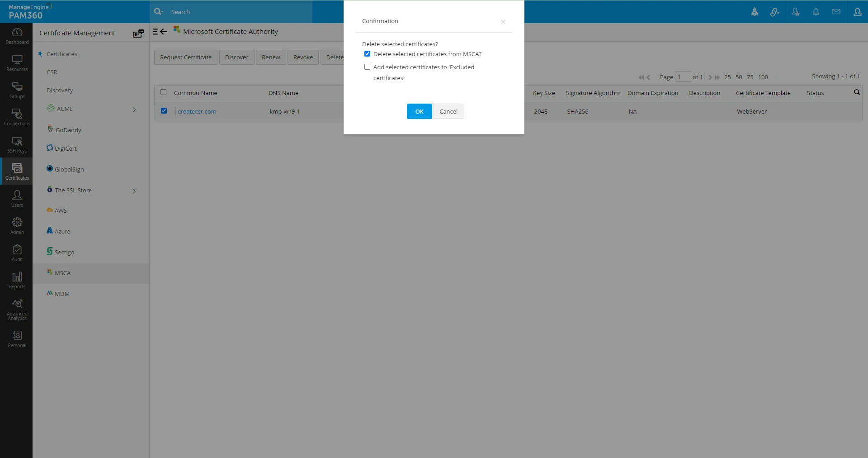Show 50 rows per page
The image size is (868, 458).
(x=739, y=77)
